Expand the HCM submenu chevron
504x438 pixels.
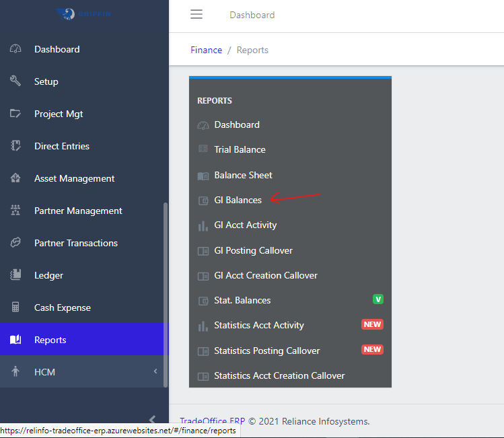tap(155, 371)
